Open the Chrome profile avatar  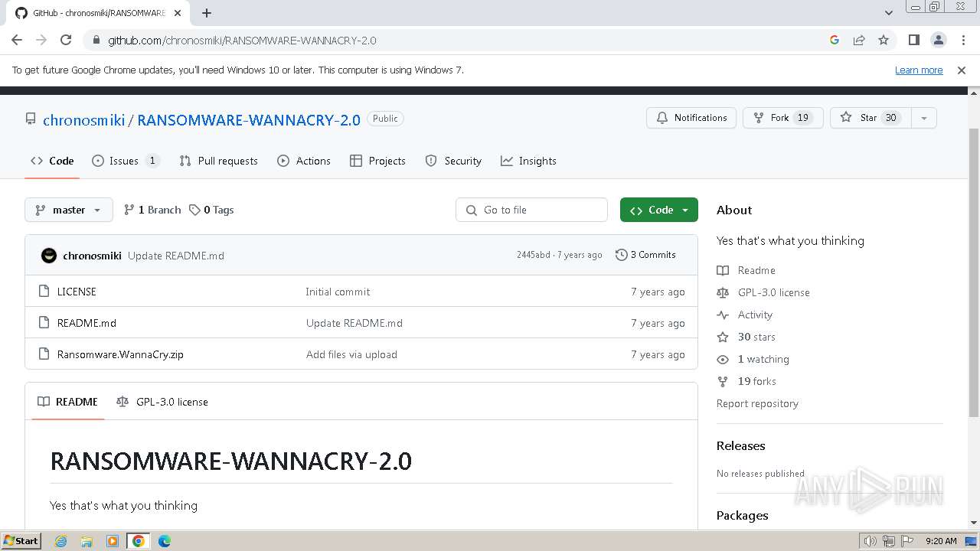pos(939,40)
